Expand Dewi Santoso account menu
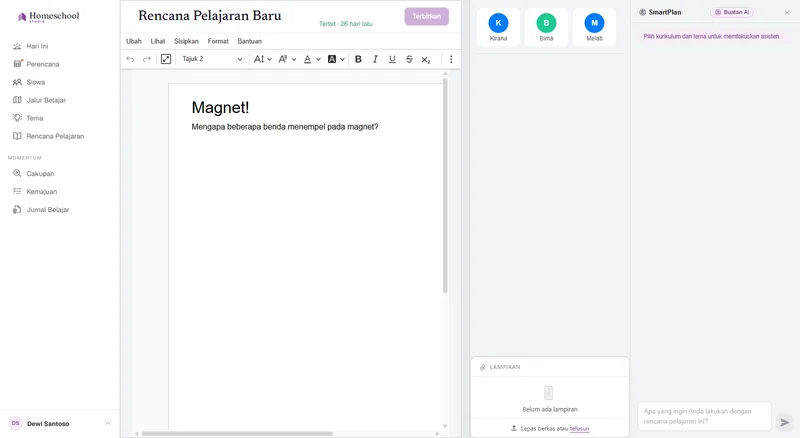Image resolution: width=800 pixels, height=438 pixels. [108, 424]
